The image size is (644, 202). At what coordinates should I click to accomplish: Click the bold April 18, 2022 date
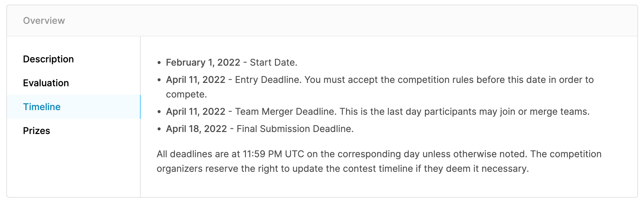196,129
